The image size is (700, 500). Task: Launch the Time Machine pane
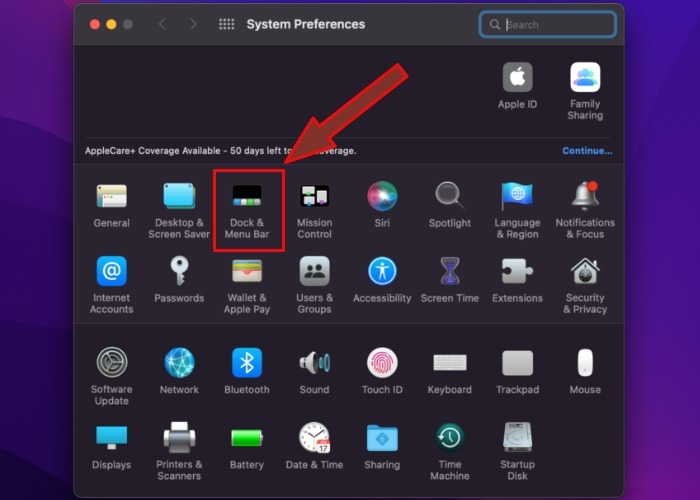click(x=450, y=438)
